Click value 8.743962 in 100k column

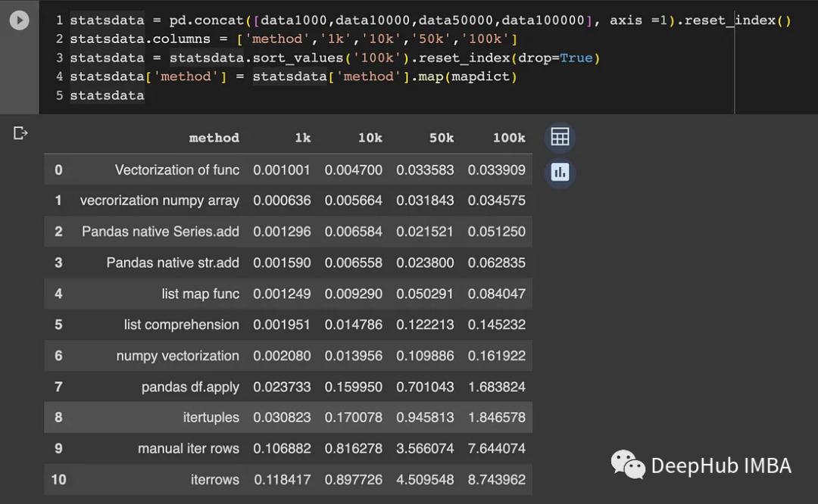(497, 480)
